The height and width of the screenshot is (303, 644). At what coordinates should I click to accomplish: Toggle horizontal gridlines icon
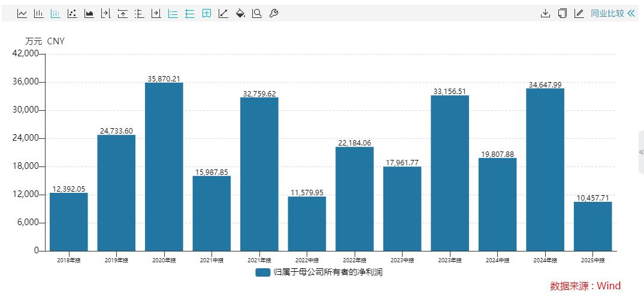click(x=190, y=13)
